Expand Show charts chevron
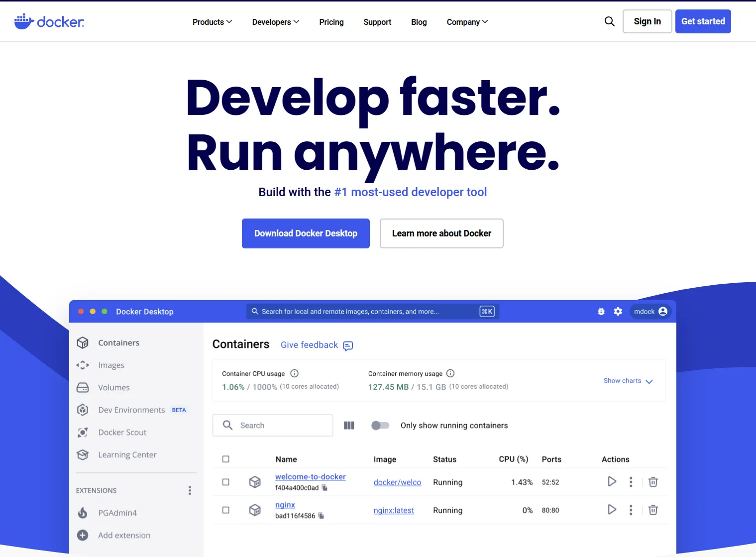The width and height of the screenshot is (756, 557). pos(649,381)
